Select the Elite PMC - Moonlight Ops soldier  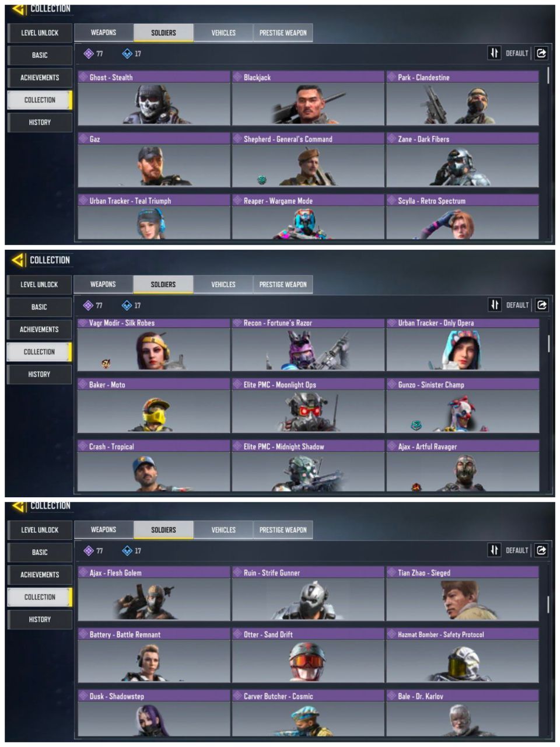click(x=308, y=406)
